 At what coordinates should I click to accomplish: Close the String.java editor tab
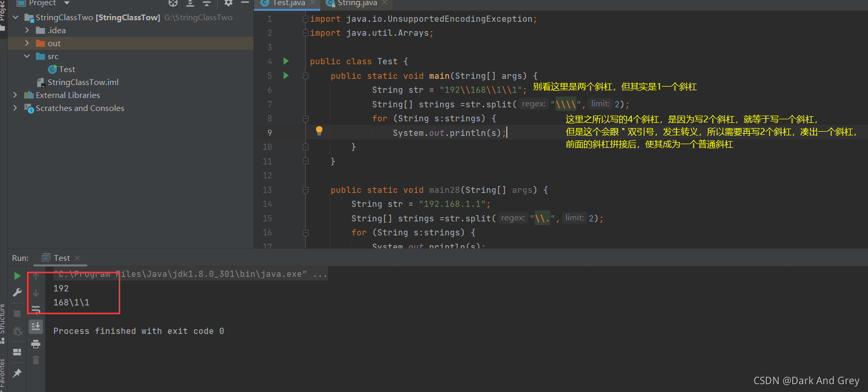(x=385, y=3)
